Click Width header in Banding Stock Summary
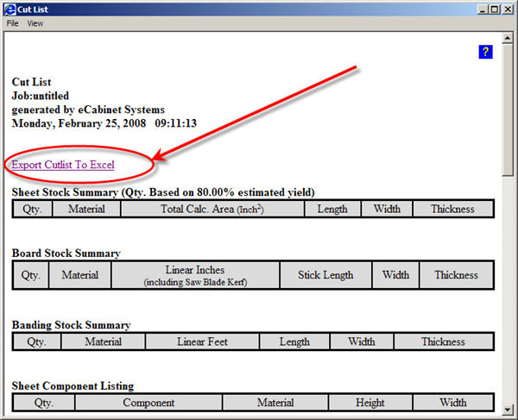Image resolution: width=518 pixels, height=420 pixels. 362,342
